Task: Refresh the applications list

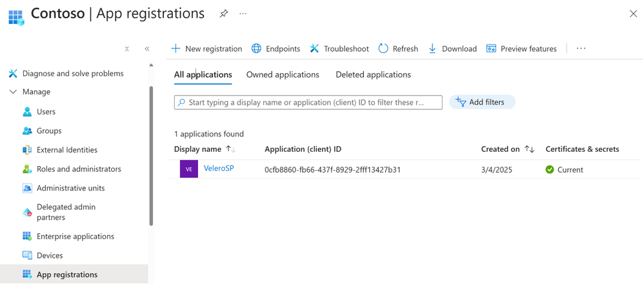Action: 398,48
